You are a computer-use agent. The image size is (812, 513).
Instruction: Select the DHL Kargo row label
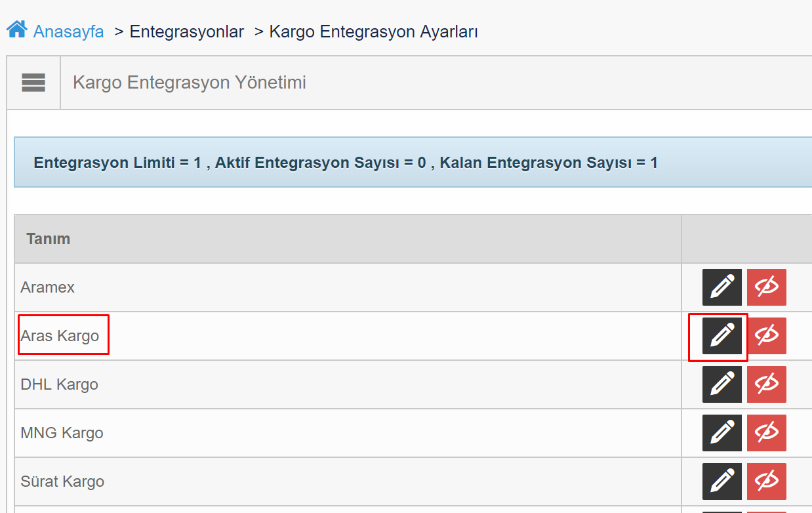(60, 384)
